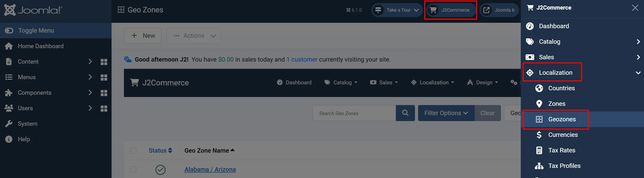Click the Components puzzle icon
644x178 pixels.
tap(9, 93)
